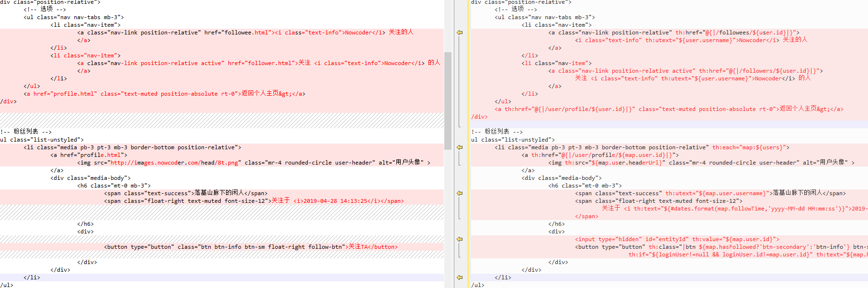Click input type="hidden" id="entityId" line
The height and width of the screenshot is (288, 868).
[677, 239]
